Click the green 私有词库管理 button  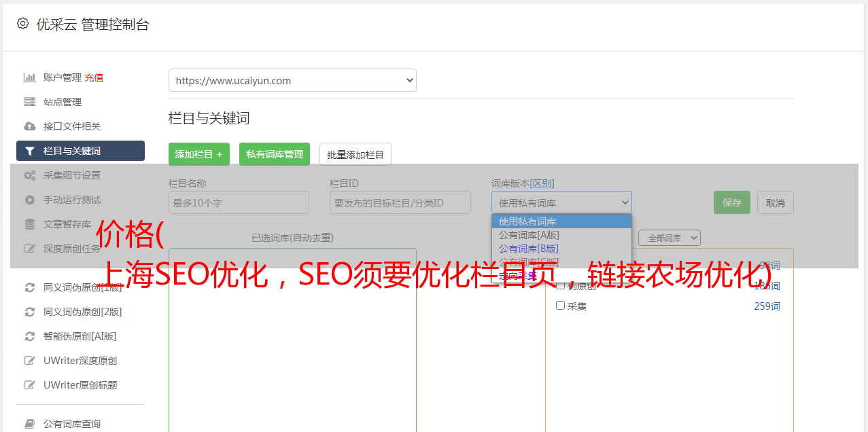(x=275, y=154)
